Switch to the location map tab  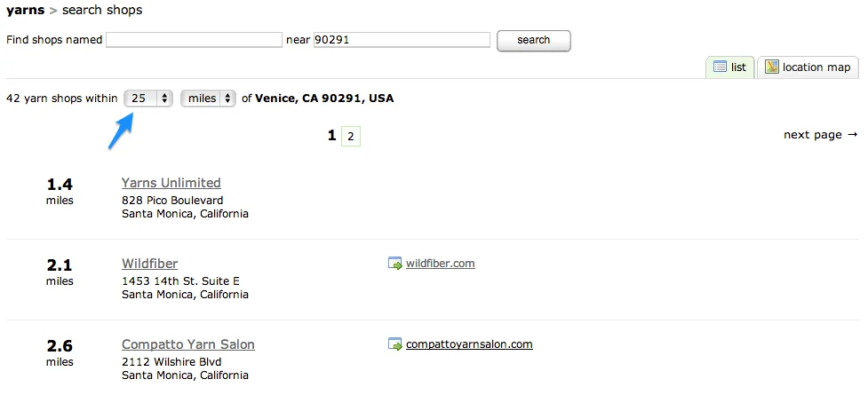click(808, 67)
